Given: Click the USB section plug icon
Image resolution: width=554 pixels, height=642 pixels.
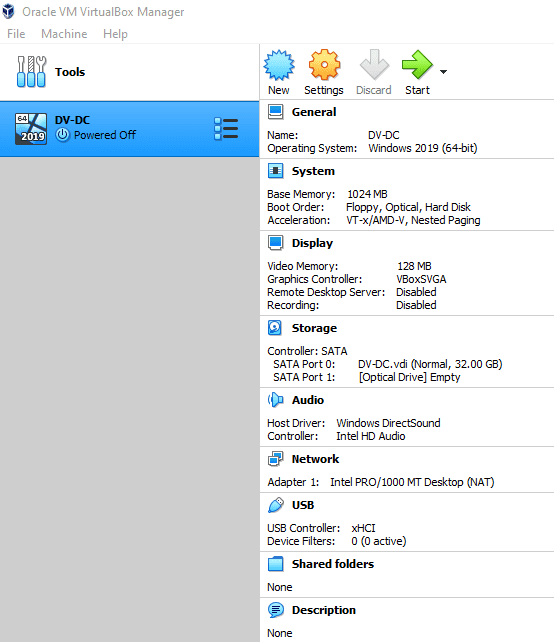Looking at the screenshot, I should pos(276,505).
